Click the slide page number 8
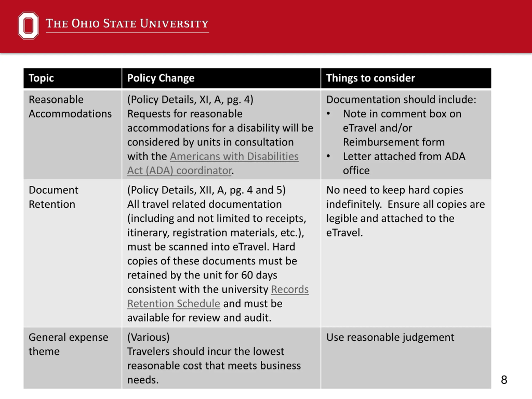532x399 pixels. click(504, 380)
